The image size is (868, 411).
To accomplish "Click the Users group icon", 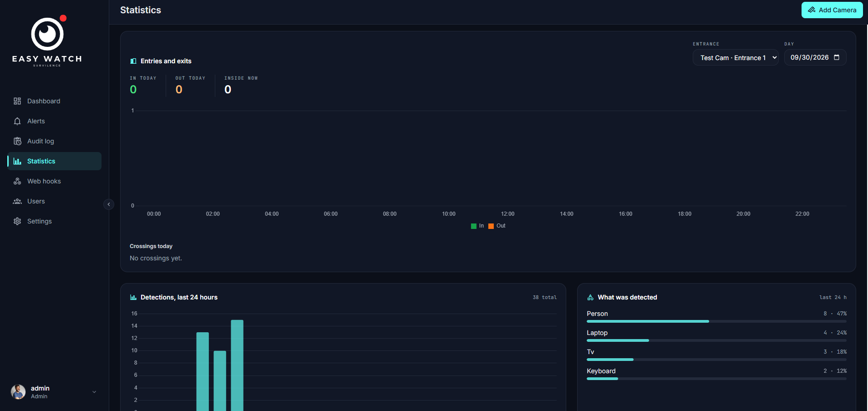I will 17,201.
